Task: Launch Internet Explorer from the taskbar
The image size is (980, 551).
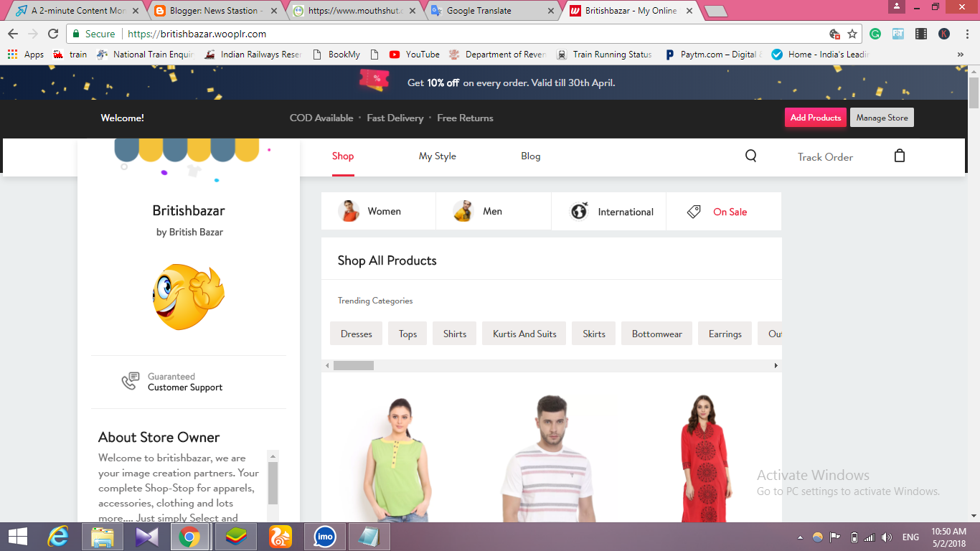Action: coord(58,537)
